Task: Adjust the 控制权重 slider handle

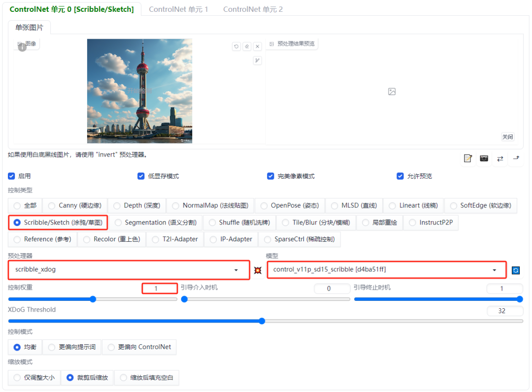Action: coord(93,299)
